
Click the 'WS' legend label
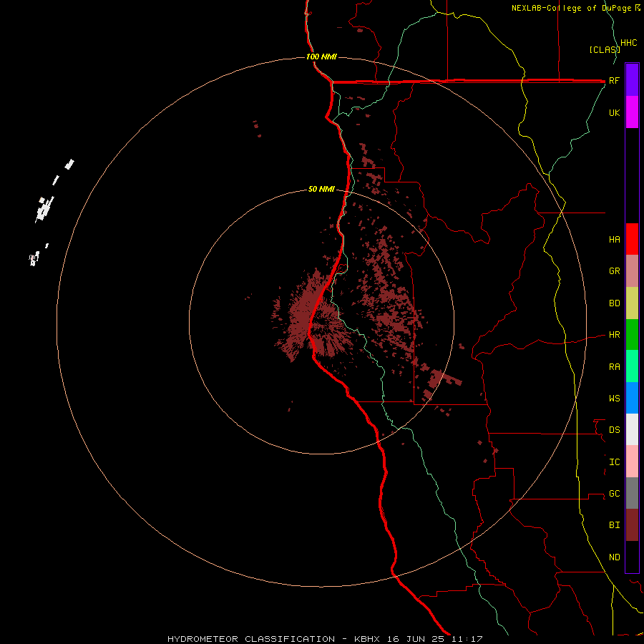click(x=615, y=398)
